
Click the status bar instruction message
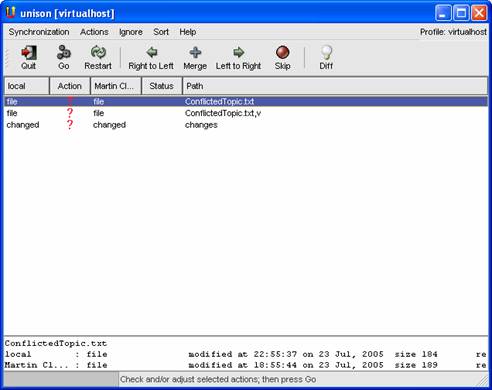click(218, 379)
